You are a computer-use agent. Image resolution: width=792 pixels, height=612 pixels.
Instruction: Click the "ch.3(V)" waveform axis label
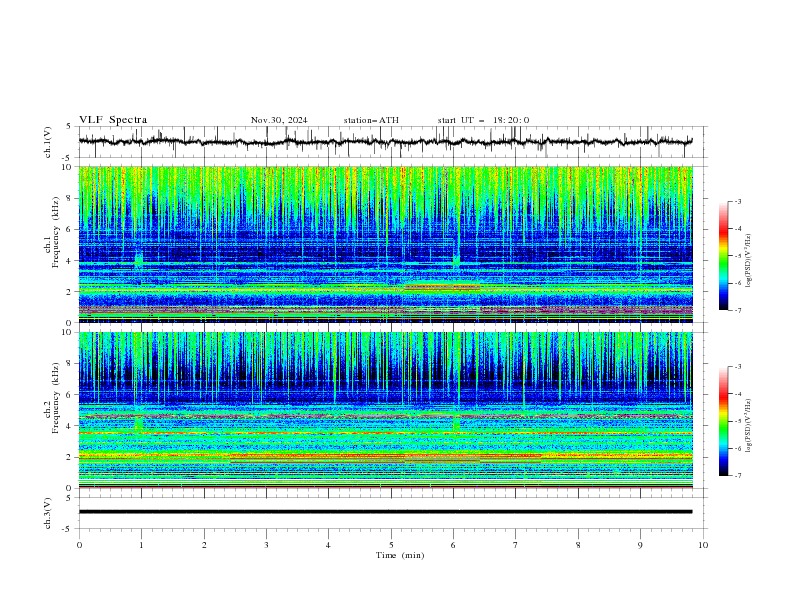point(48,513)
